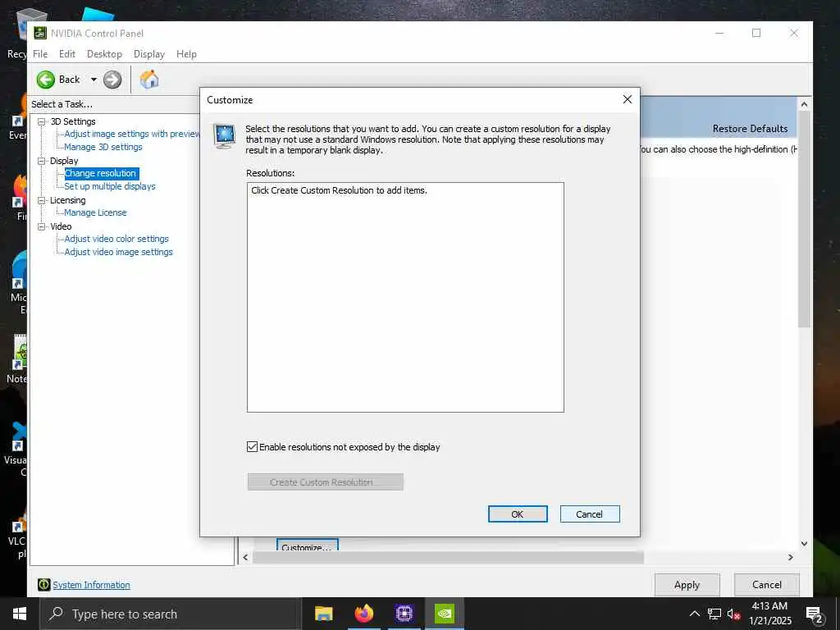
Task: Click the muted volume tray icon
Action: pos(733,614)
